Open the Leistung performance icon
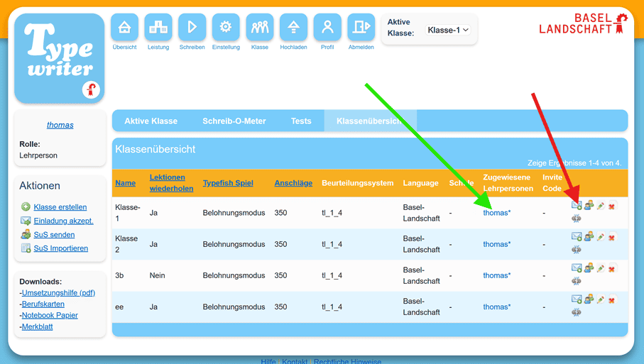644x364 pixels. (158, 28)
